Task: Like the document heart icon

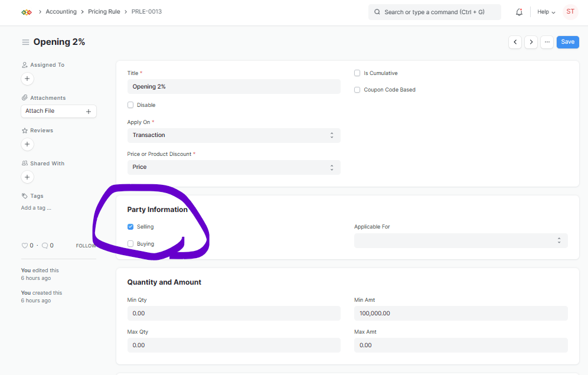Action: (x=25, y=246)
